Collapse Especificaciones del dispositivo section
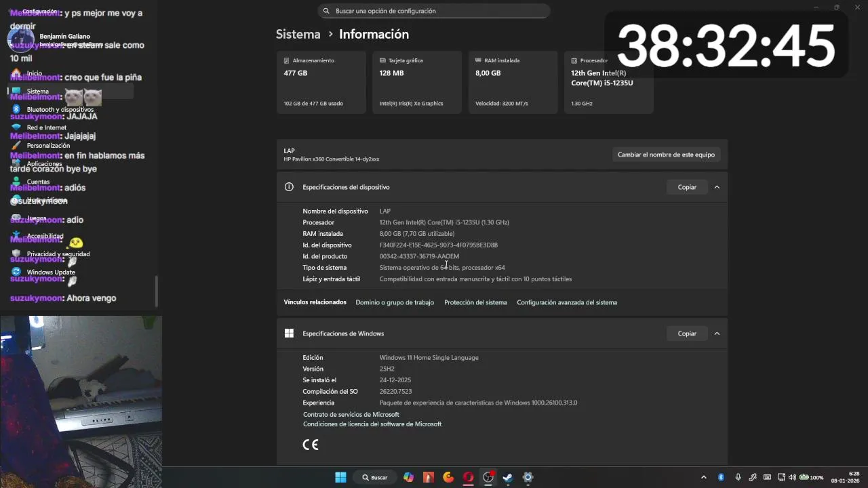868x488 pixels. tap(717, 187)
